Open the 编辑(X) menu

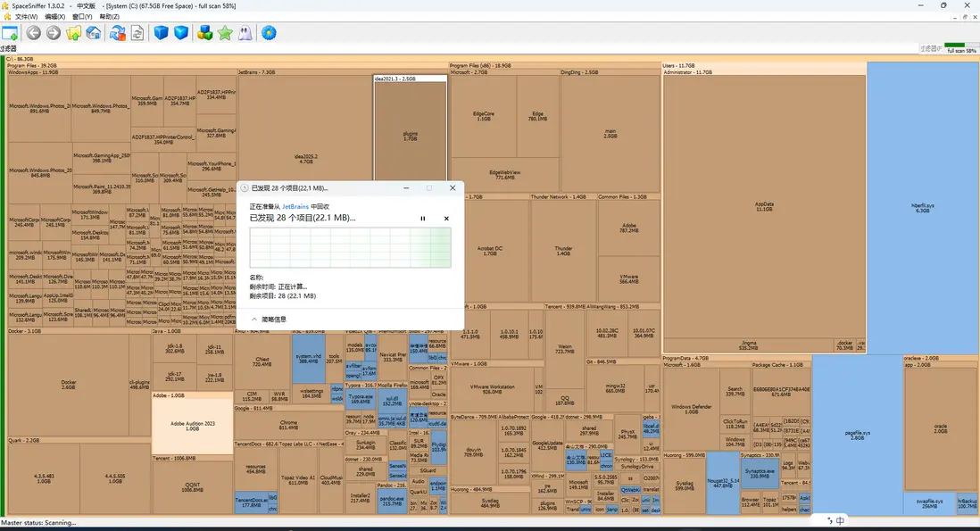(55, 17)
